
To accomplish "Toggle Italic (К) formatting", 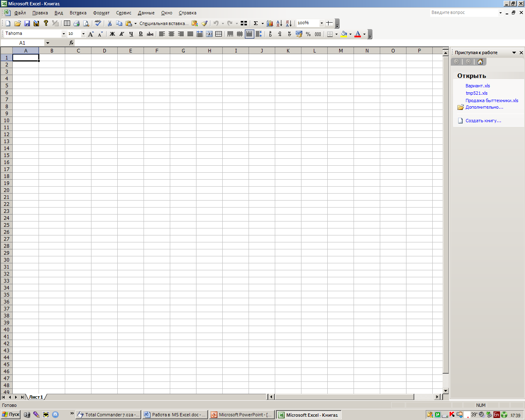I will click(122, 34).
